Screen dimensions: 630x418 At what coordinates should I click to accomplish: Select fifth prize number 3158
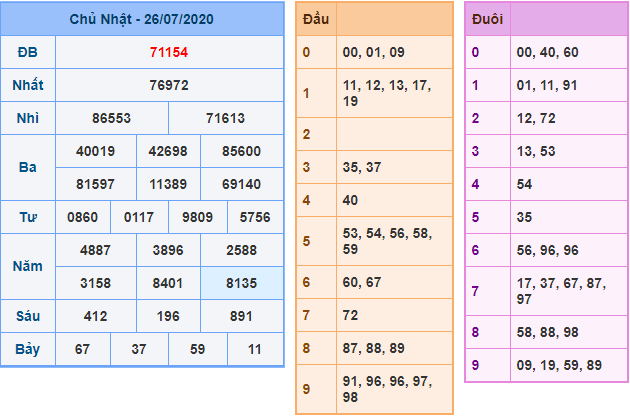point(96,283)
